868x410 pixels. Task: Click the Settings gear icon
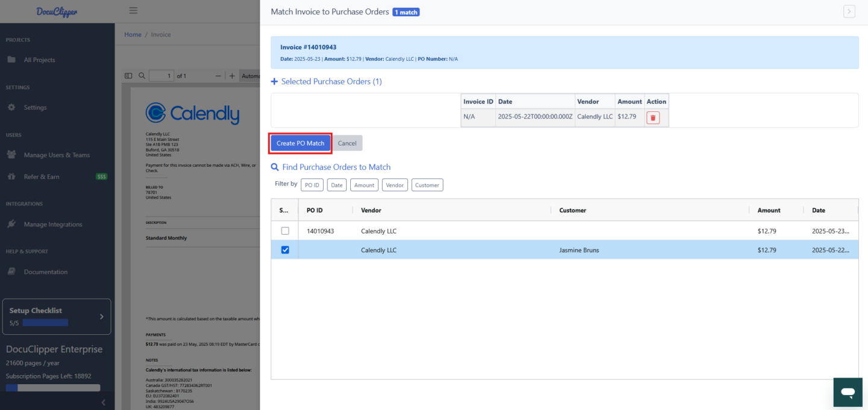point(11,107)
